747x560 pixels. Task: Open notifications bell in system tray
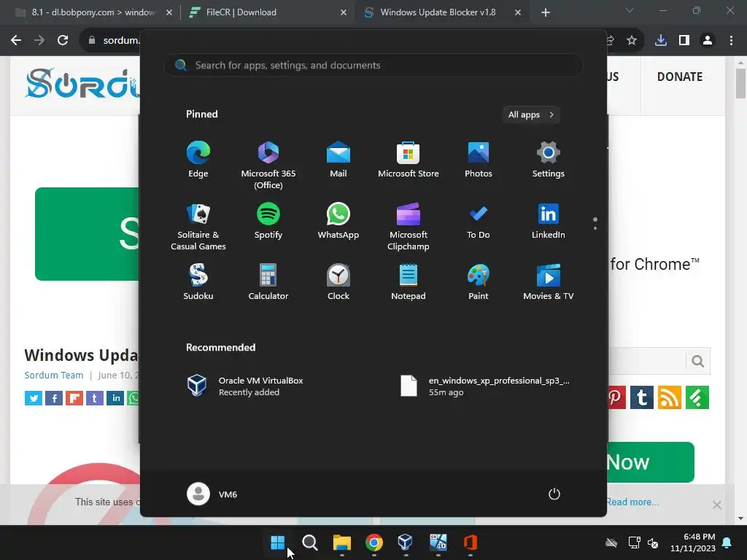727,542
